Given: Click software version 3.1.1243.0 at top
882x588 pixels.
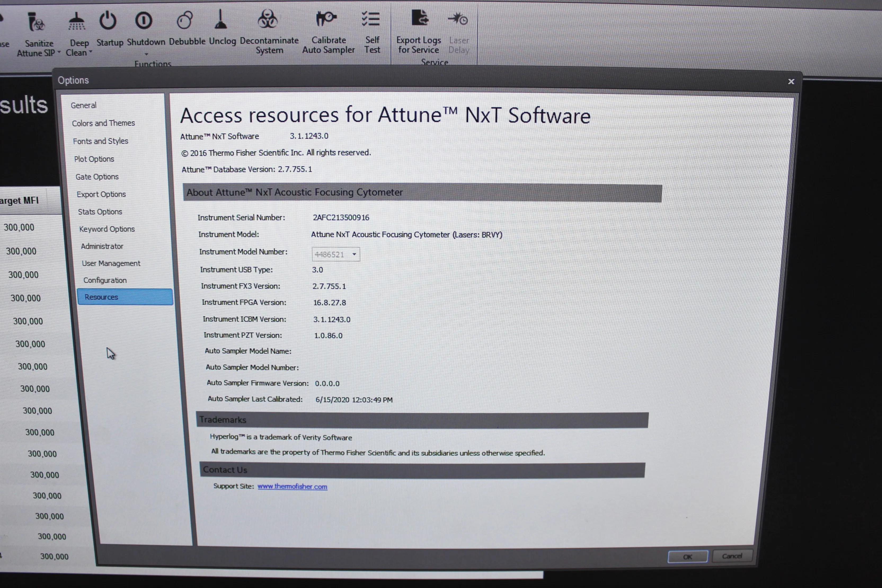Looking at the screenshot, I should [309, 136].
